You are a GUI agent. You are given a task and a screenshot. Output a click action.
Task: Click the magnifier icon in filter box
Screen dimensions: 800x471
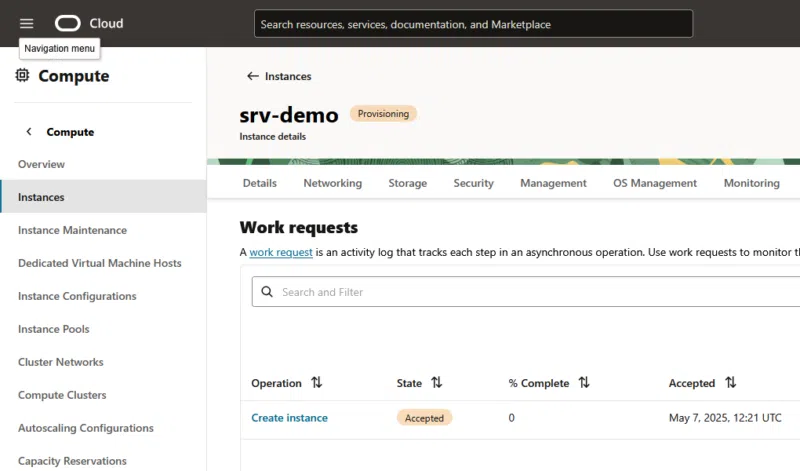(x=267, y=292)
